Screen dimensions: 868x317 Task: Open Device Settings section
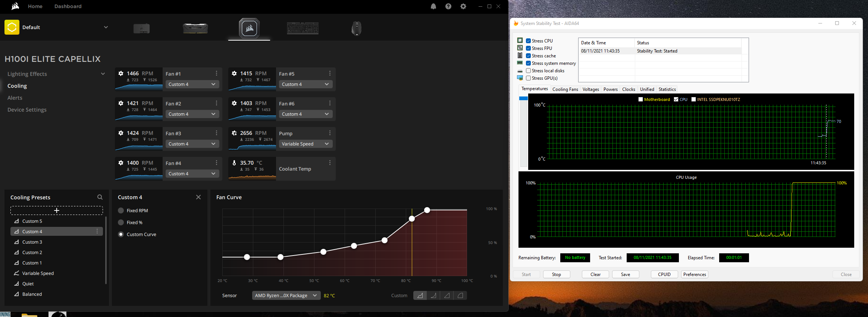point(27,110)
